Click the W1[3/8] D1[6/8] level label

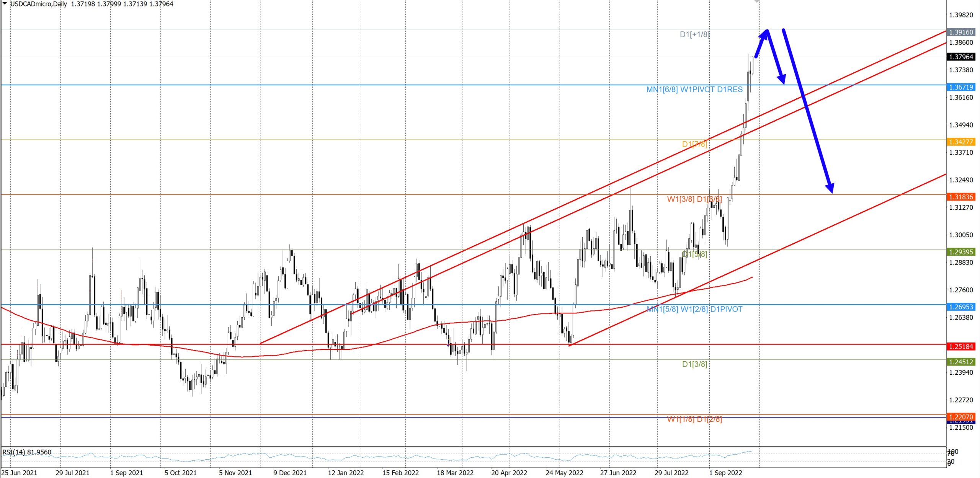coord(694,199)
